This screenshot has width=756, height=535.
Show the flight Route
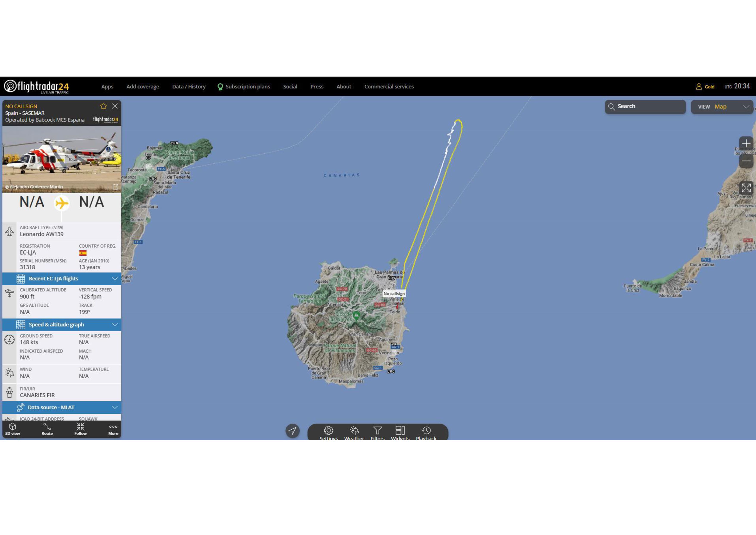pyautogui.click(x=47, y=429)
